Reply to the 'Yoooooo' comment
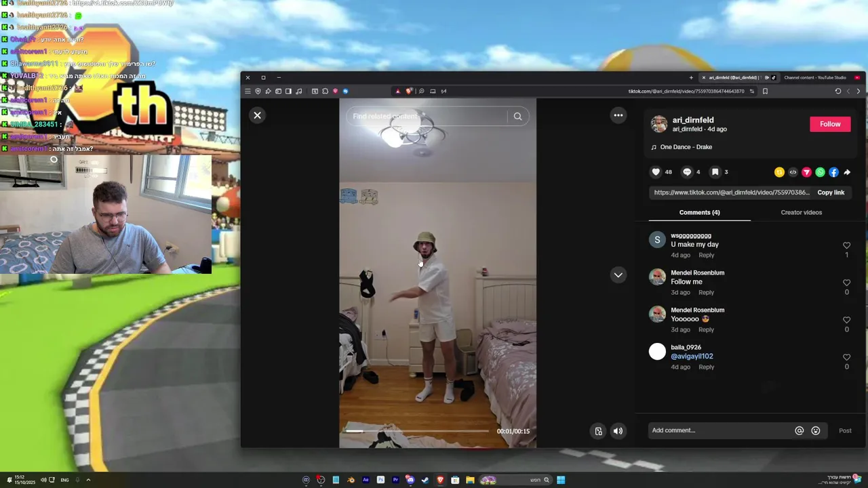The image size is (868, 488). (x=706, y=330)
